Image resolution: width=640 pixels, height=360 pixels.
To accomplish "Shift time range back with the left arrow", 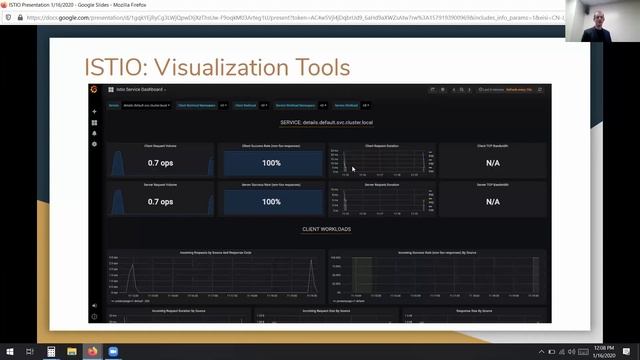I will pyautogui.click(x=453, y=89).
